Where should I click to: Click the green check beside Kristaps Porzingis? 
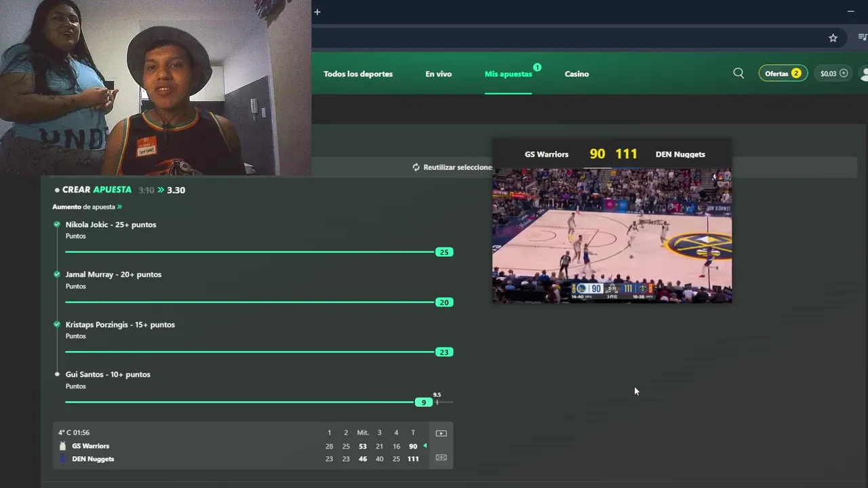(57, 325)
